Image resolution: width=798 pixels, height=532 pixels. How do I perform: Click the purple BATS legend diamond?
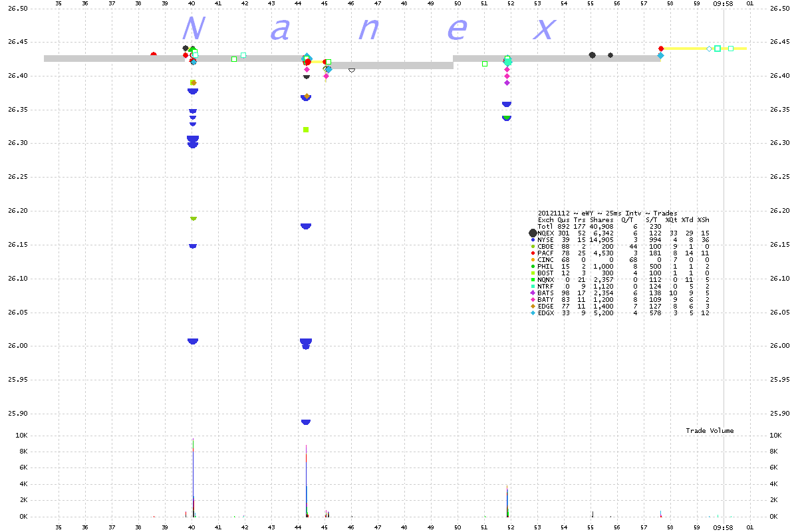[x=533, y=293]
